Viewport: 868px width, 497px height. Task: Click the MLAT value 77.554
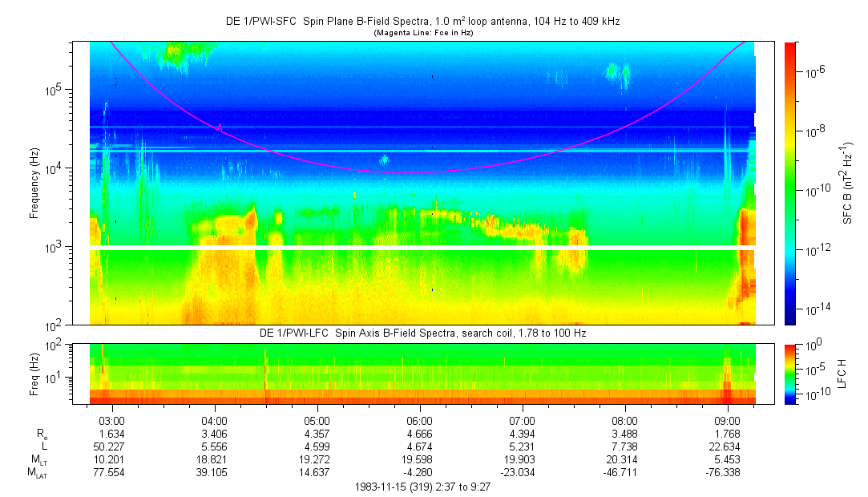(111, 473)
